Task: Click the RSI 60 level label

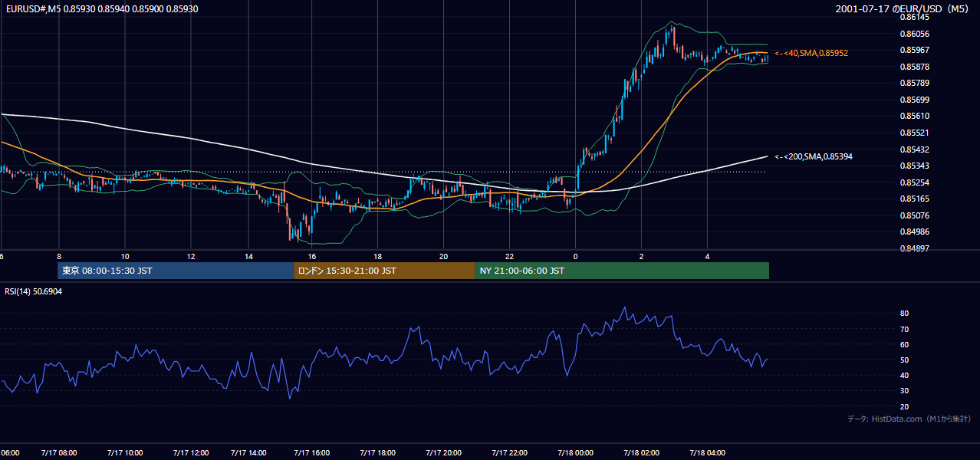Action: 904,344
